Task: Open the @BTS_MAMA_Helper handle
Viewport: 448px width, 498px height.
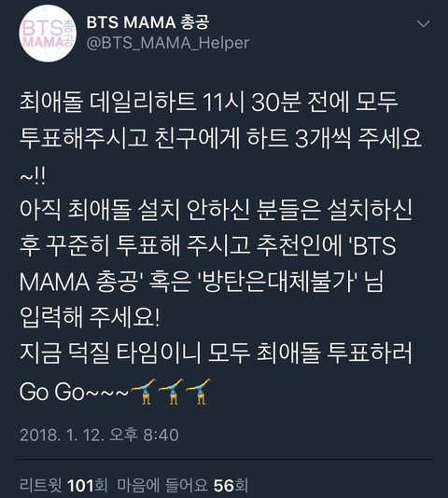Action: point(168,43)
